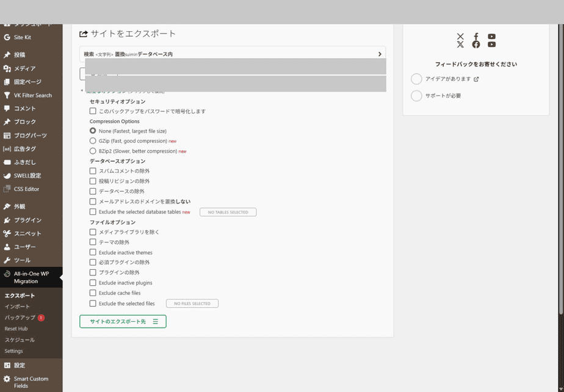Screen dimensions: 564x392
Task: Click the pages icon next to 固定ページ
Action: click(x=7, y=82)
